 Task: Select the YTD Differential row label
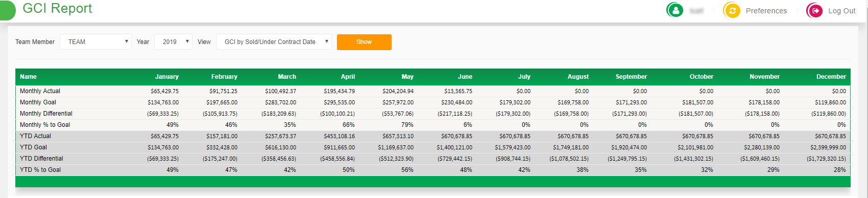pos(41,159)
